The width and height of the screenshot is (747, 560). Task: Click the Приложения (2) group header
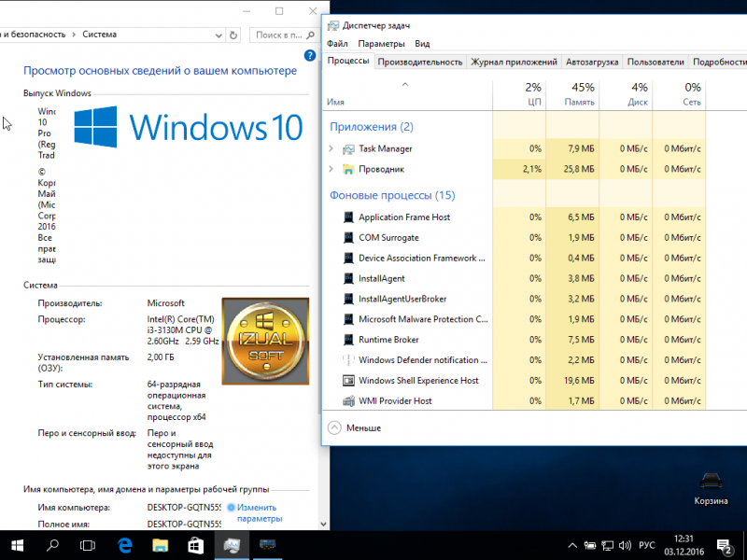pos(372,127)
